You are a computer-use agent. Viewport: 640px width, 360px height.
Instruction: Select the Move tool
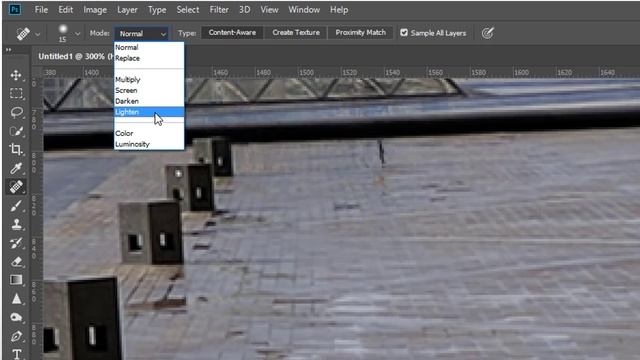click(x=16, y=75)
